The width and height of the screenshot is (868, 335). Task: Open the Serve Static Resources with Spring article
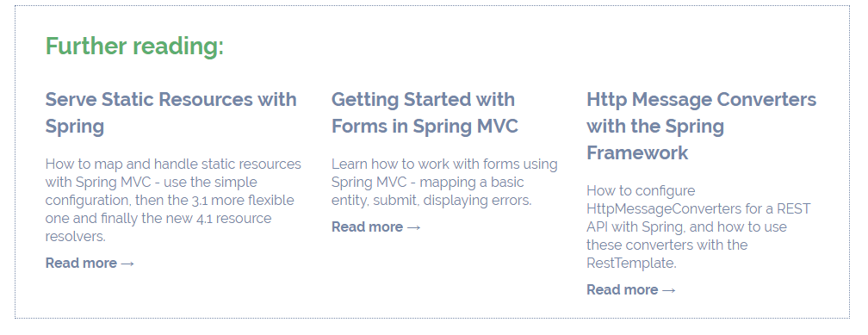[171, 113]
